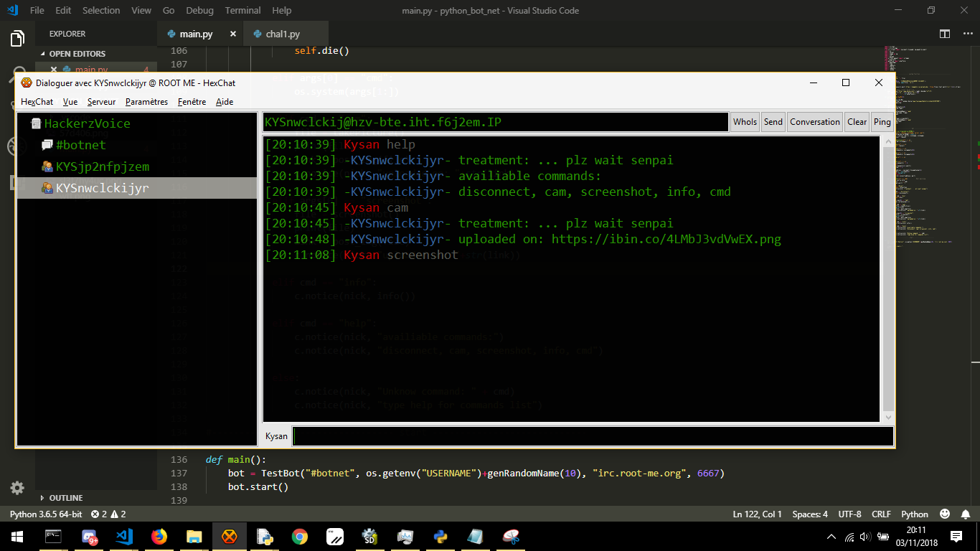This screenshot has width=980, height=551.
Task: Open the more actions ellipsis in editor
Action: tap(966, 34)
